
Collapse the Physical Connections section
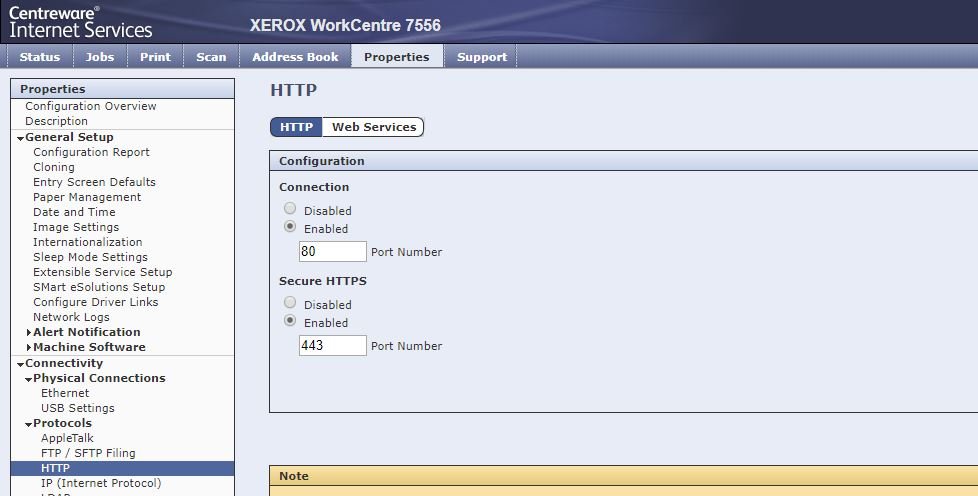coord(28,379)
